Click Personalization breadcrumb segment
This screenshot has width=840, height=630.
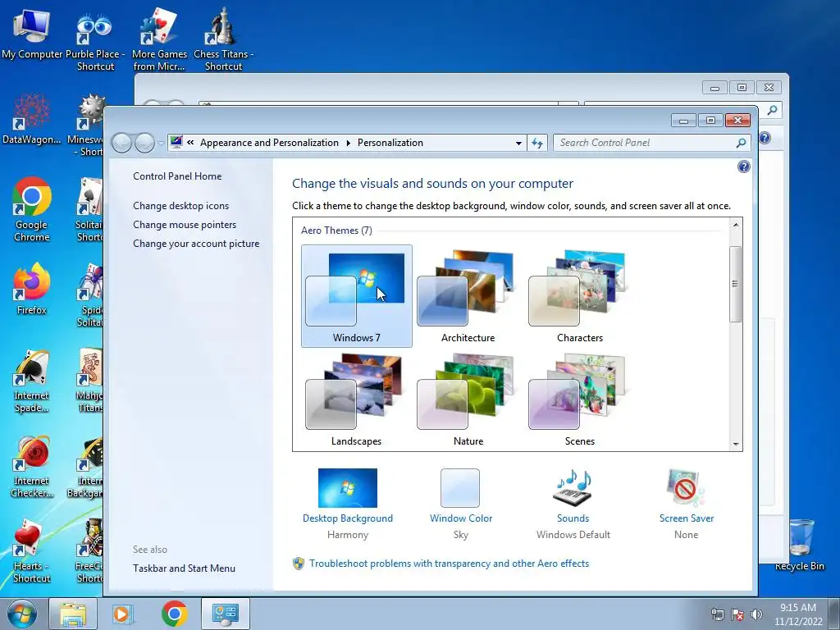click(390, 143)
